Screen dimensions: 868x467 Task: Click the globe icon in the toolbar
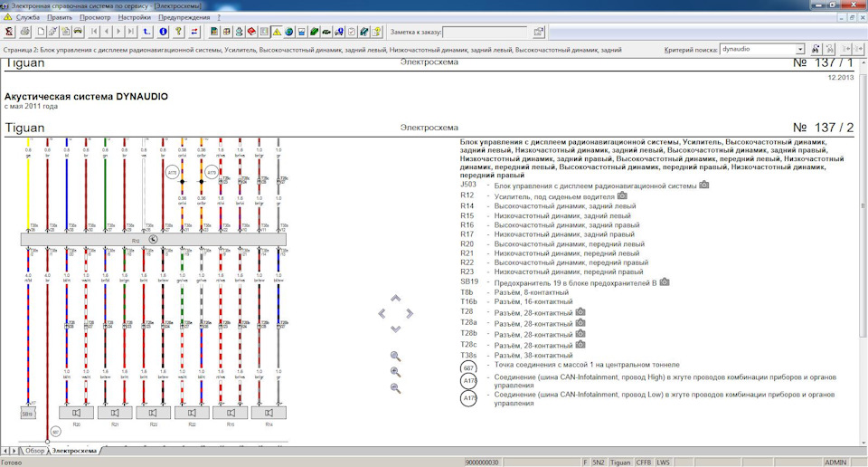(289, 32)
